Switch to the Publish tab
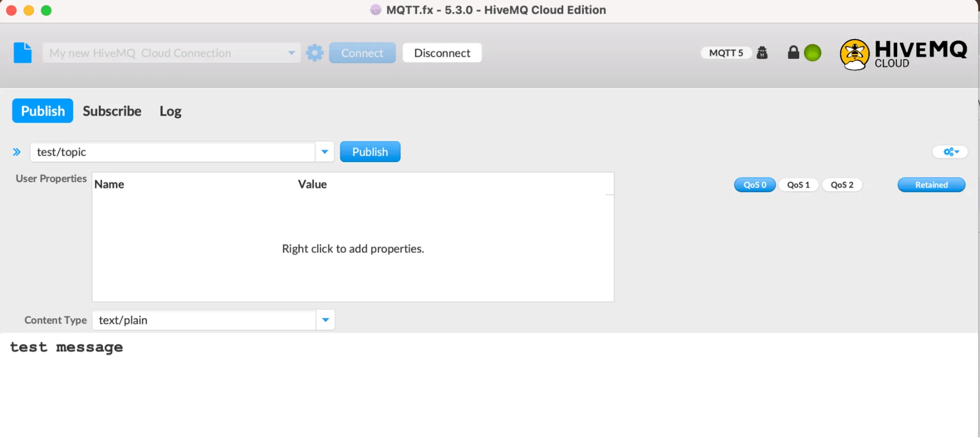 click(x=43, y=111)
